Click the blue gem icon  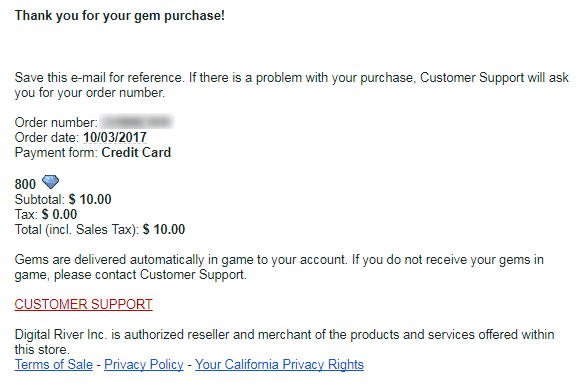click(50, 182)
